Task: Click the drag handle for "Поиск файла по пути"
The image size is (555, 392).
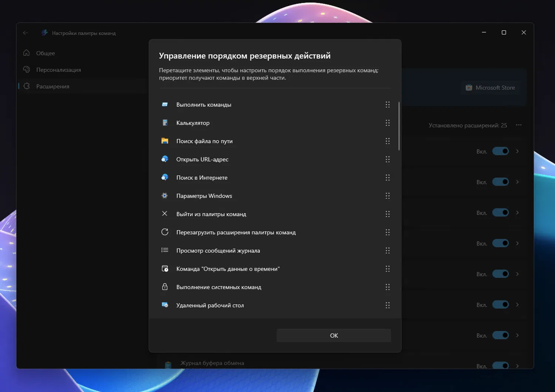Action: click(x=387, y=141)
